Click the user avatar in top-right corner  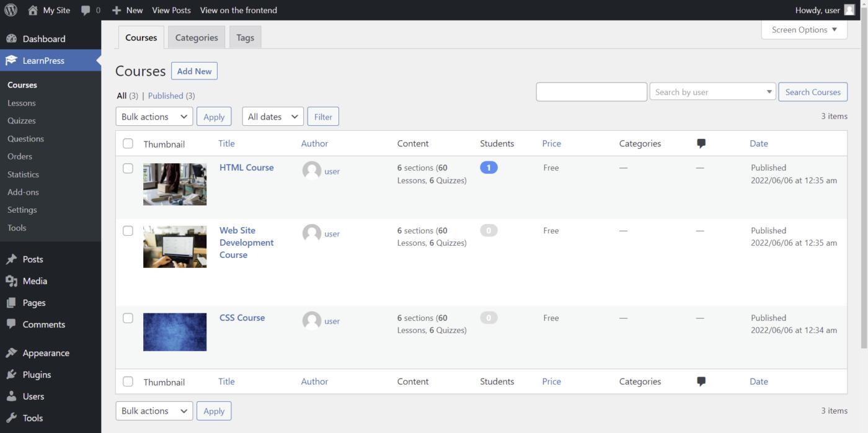tap(849, 10)
